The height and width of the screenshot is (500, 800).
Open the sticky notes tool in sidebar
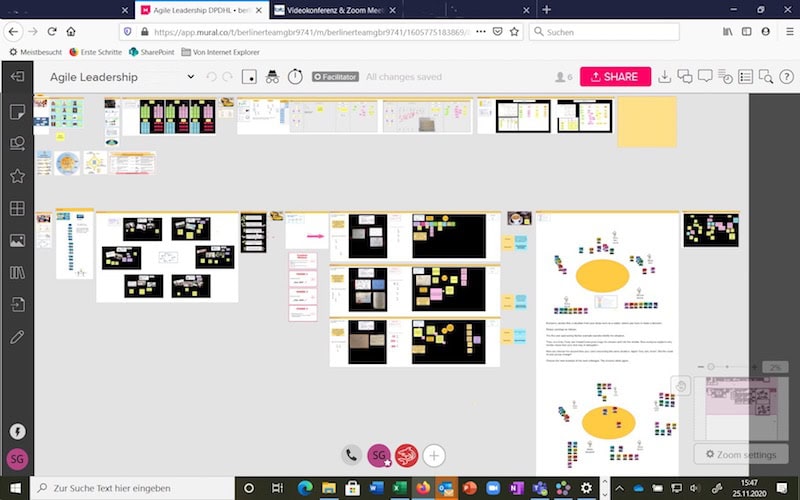17,111
